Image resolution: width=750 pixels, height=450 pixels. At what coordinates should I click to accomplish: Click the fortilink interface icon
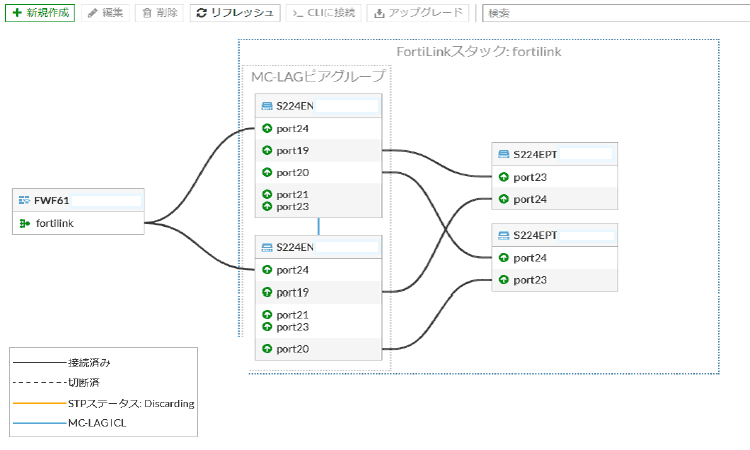pos(24,223)
